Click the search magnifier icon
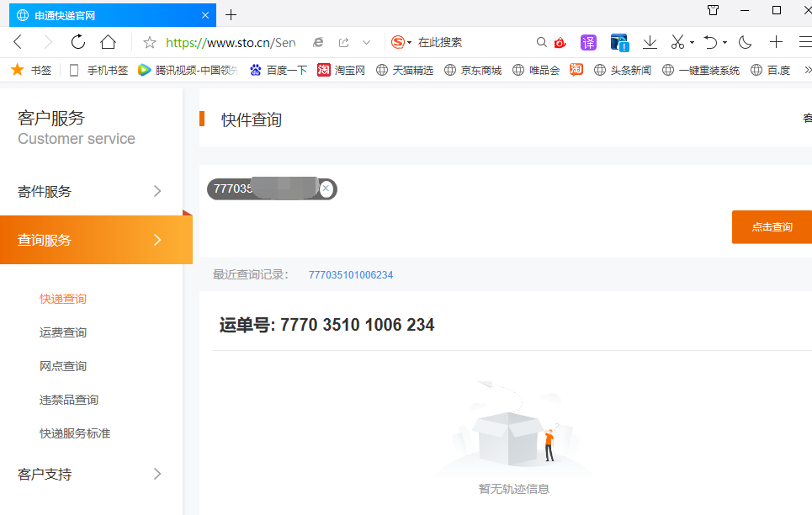This screenshot has width=812, height=515. coord(542,42)
